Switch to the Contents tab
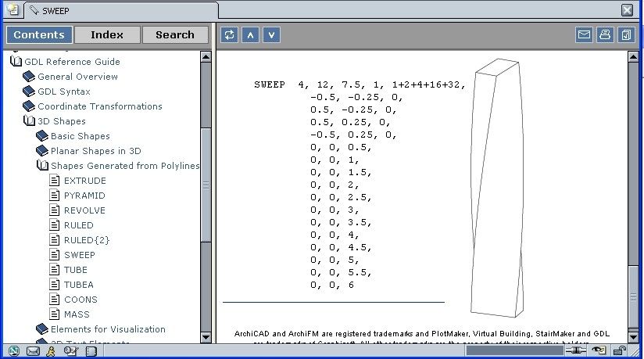This screenshot has height=359, width=644. [39, 35]
